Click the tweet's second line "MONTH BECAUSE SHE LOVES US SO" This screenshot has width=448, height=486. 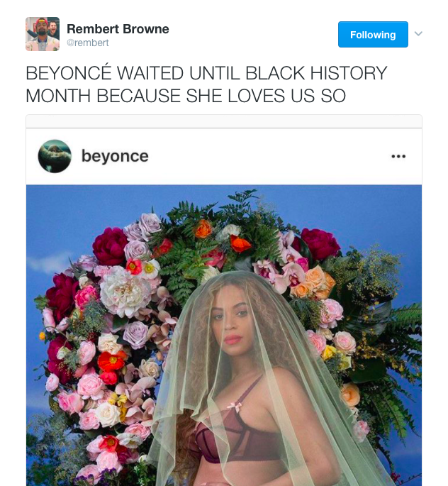point(186,96)
